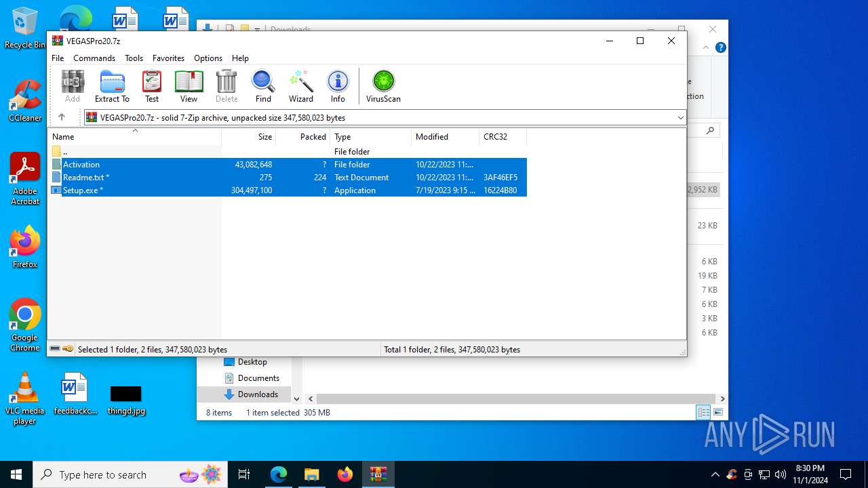Go up one level with the arrow

[x=62, y=117]
